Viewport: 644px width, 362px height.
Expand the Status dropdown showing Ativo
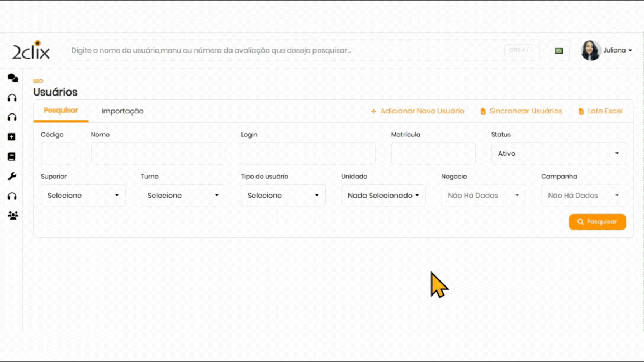pos(558,153)
